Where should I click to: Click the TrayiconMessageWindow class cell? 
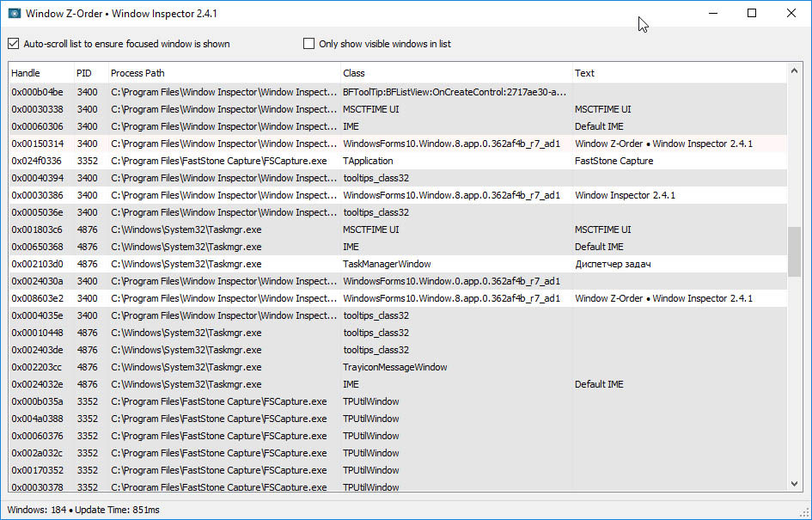point(394,367)
